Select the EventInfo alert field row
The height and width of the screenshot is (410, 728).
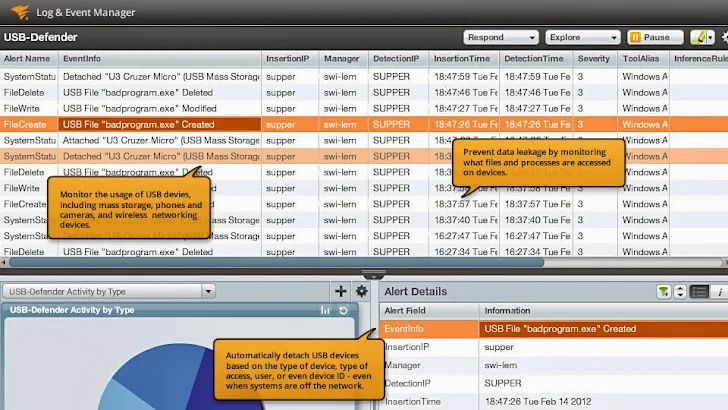[x=553, y=329]
